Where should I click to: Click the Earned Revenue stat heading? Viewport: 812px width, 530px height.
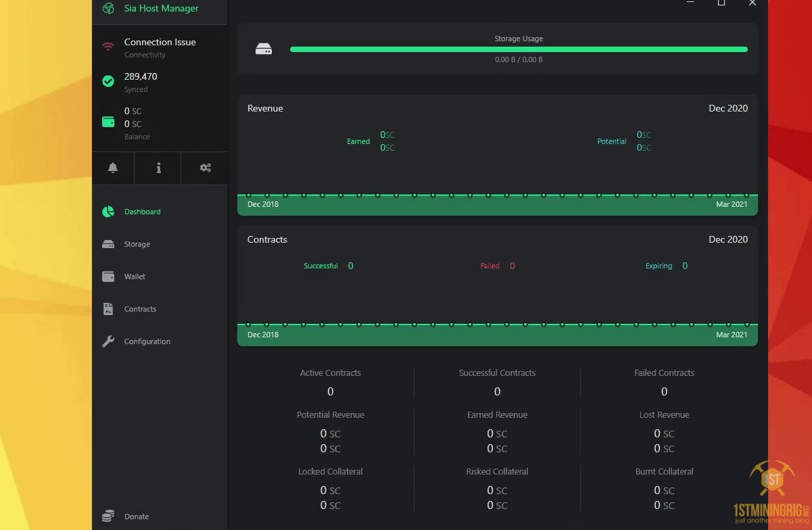[x=497, y=414]
